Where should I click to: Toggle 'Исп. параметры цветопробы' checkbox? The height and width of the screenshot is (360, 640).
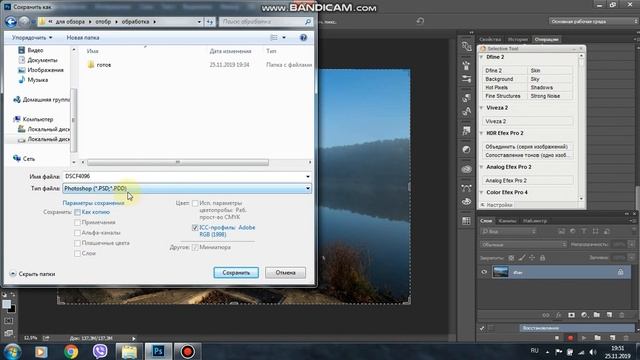coord(195,203)
